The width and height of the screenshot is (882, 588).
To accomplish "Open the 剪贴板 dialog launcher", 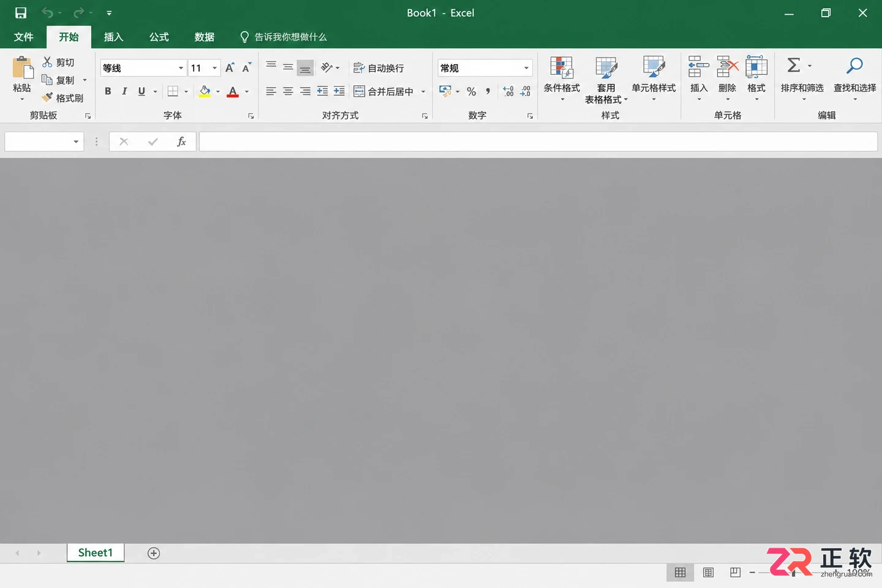I will point(88,116).
